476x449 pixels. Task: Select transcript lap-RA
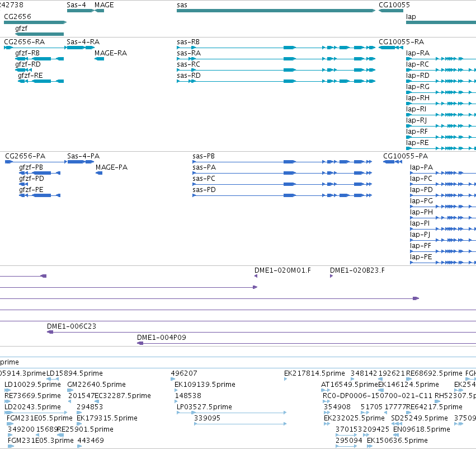point(441,59)
